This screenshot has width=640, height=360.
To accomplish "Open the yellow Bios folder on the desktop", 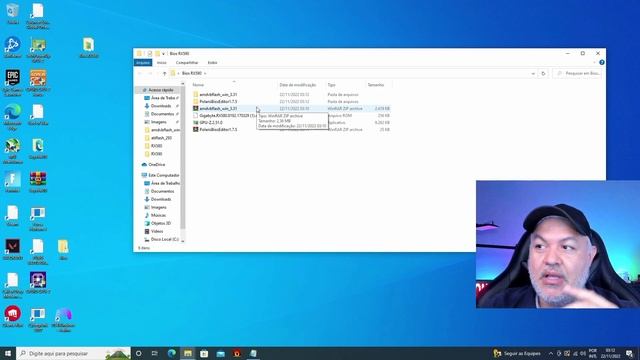I will click(x=63, y=249).
